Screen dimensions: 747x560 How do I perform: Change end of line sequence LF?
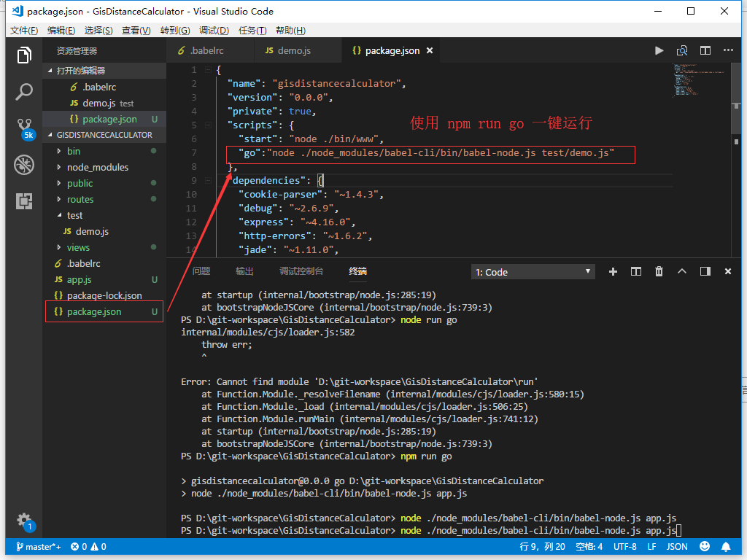click(651, 547)
